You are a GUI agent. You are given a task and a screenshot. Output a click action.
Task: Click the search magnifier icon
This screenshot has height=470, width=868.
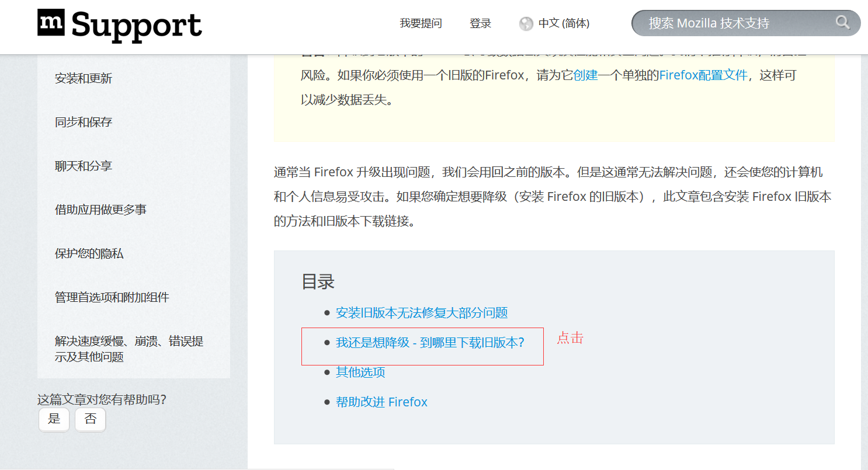(x=842, y=23)
